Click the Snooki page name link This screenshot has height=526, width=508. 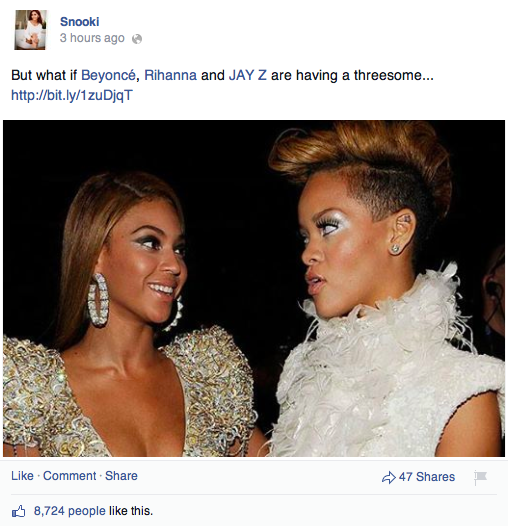[x=80, y=22]
